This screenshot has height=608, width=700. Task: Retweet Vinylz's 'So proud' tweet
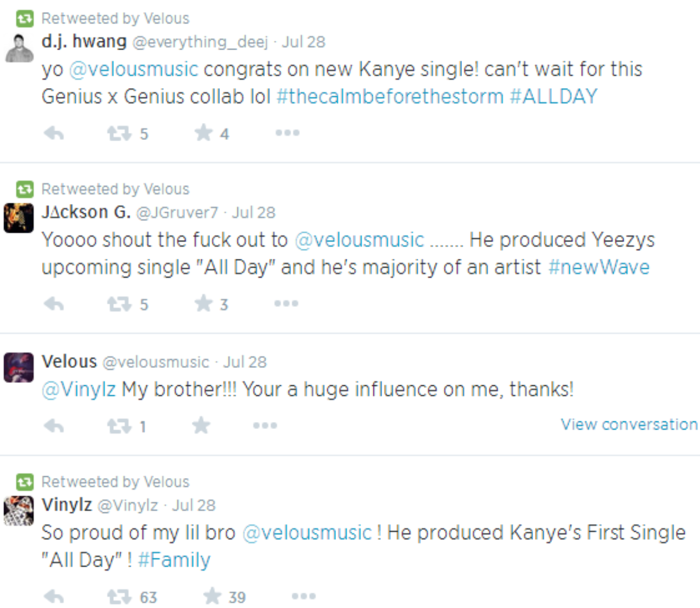pyautogui.click(x=119, y=596)
